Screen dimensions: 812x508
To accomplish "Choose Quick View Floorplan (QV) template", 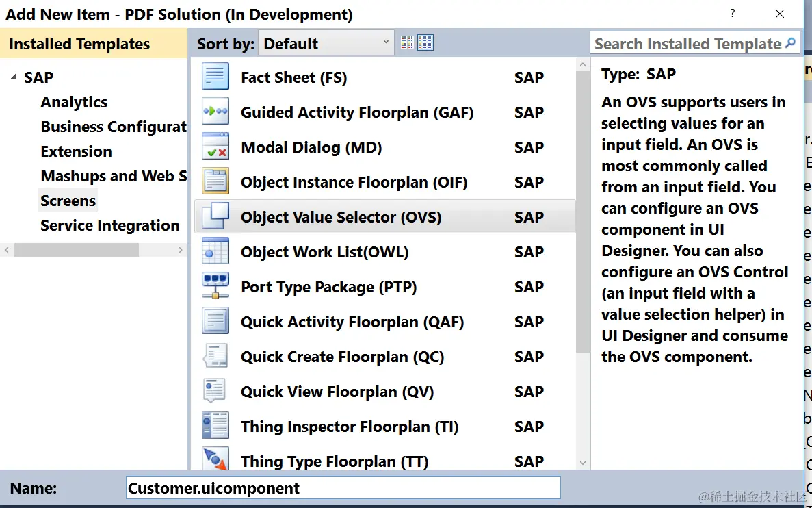I will [384, 392].
